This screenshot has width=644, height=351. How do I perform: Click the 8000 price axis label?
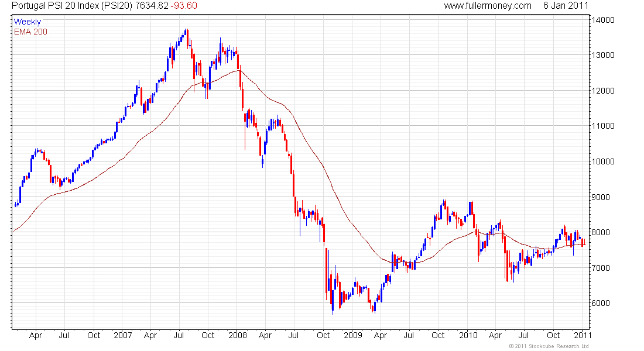coord(601,232)
